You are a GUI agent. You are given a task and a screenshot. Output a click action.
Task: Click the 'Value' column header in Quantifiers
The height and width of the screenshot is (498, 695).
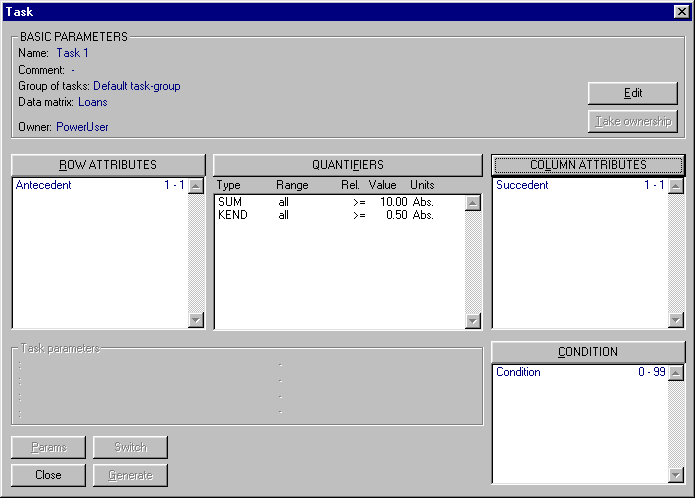pos(382,185)
